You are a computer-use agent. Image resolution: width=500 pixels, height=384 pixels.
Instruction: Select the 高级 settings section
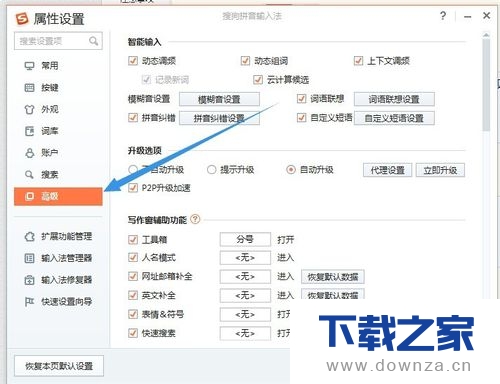[58, 196]
